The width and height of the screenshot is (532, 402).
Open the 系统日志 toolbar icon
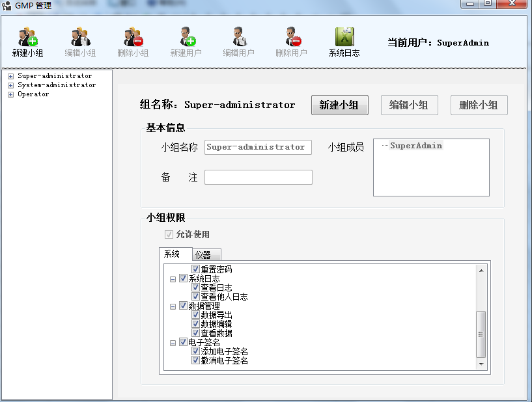pos(344,38)
